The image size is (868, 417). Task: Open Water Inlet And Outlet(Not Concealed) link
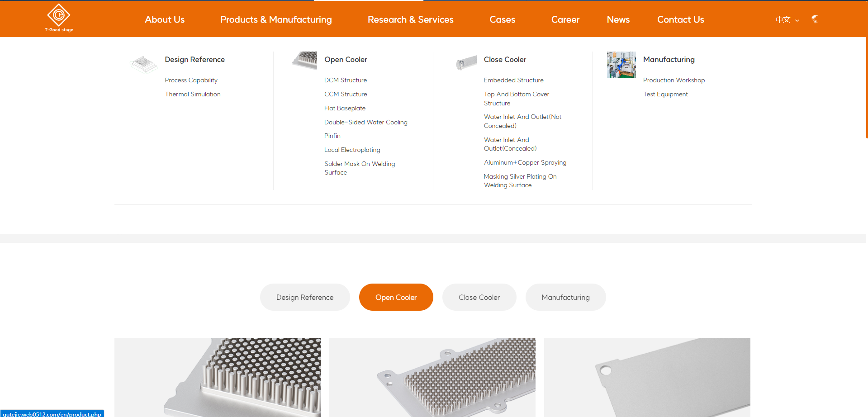pyautogui.click(x=522, y=121)
